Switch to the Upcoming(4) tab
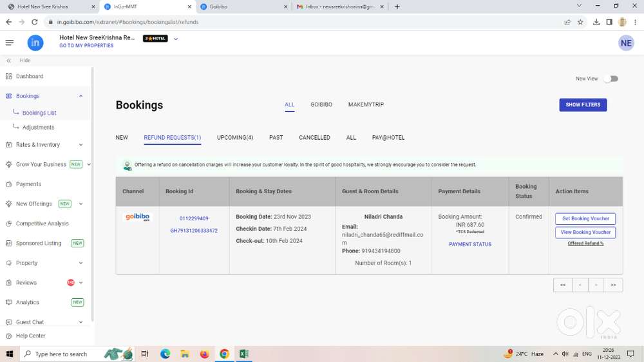The width and height of the screenshot is (644, 362). [x=234, y=138]
